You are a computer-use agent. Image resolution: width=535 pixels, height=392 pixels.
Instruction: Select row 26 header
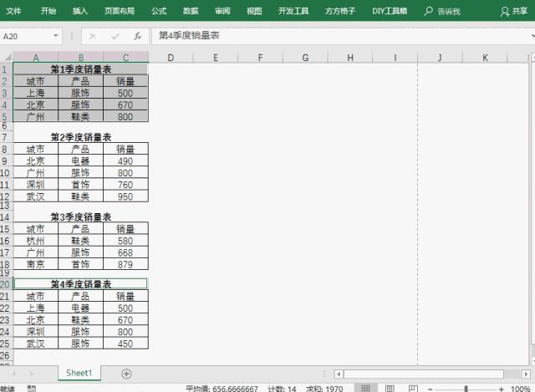point(5,356)
